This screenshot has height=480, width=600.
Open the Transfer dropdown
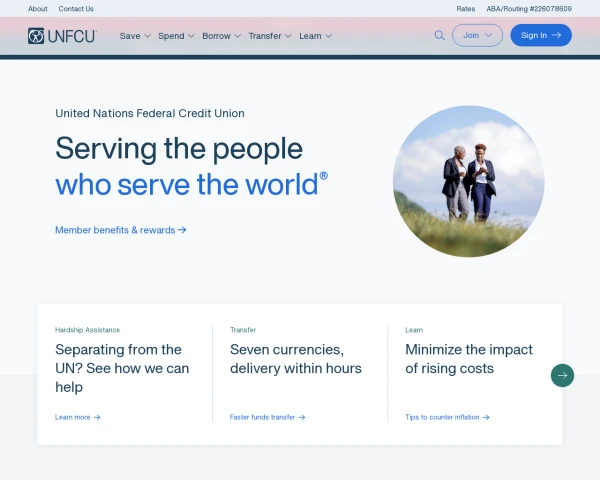(x=270, y=36)
